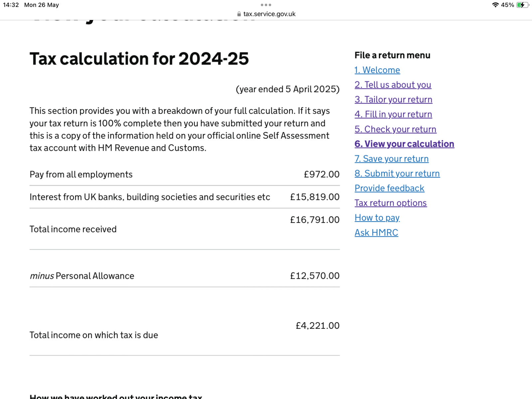
Task: Tap the three-dot multitasking icon
Action: tap(266, 5)
